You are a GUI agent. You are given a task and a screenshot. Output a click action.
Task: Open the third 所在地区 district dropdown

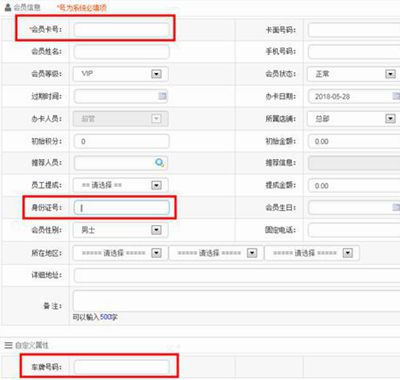[x=312, y=253]
